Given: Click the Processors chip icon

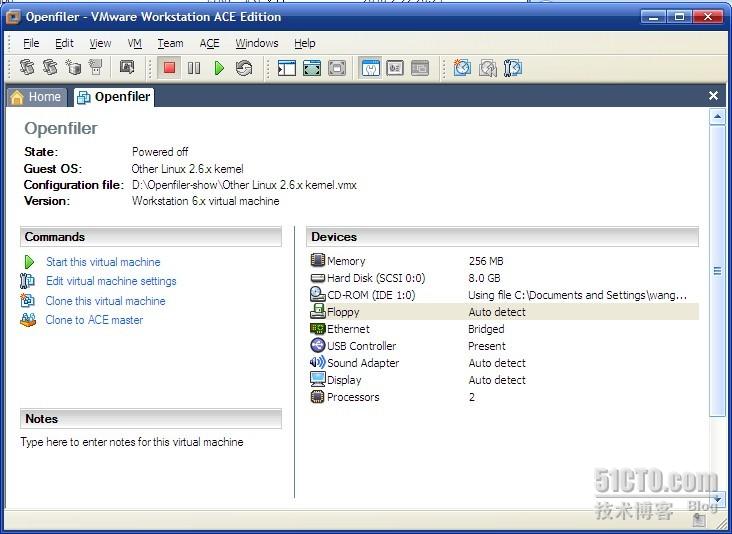Looking at the screenshot, I should click(317, 397).
